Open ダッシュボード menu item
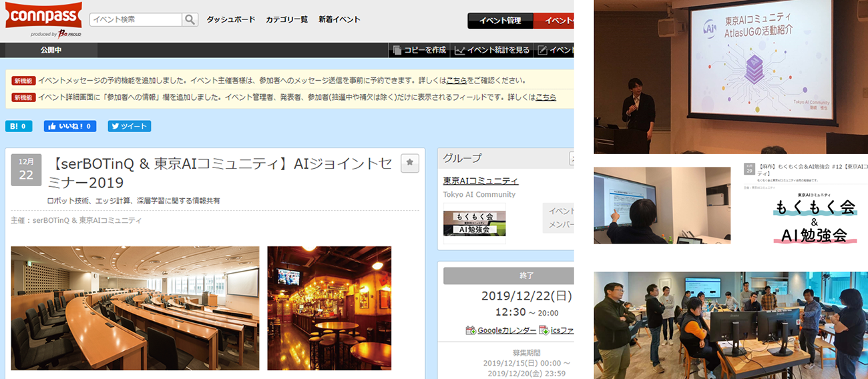The image size is (868, 379). pos(230,19)
